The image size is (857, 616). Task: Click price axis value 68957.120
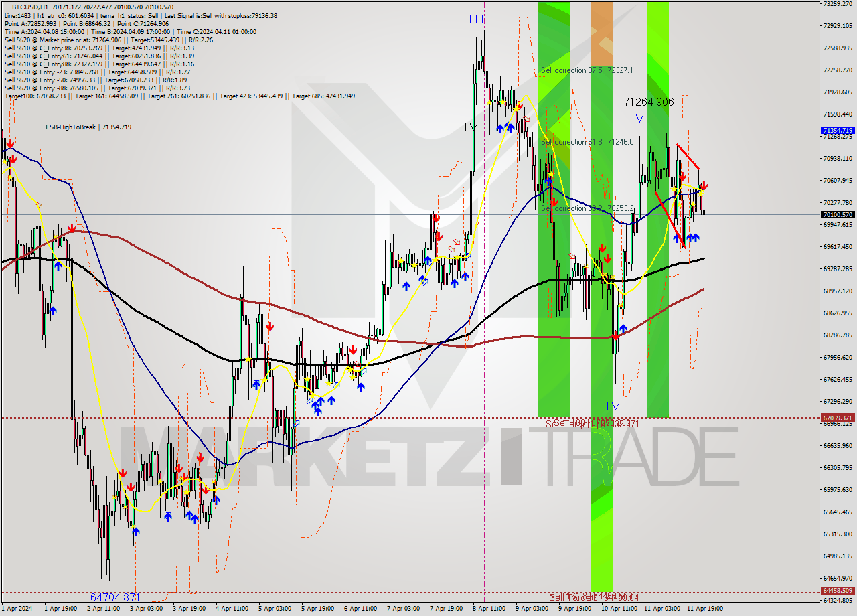point(838,291)
